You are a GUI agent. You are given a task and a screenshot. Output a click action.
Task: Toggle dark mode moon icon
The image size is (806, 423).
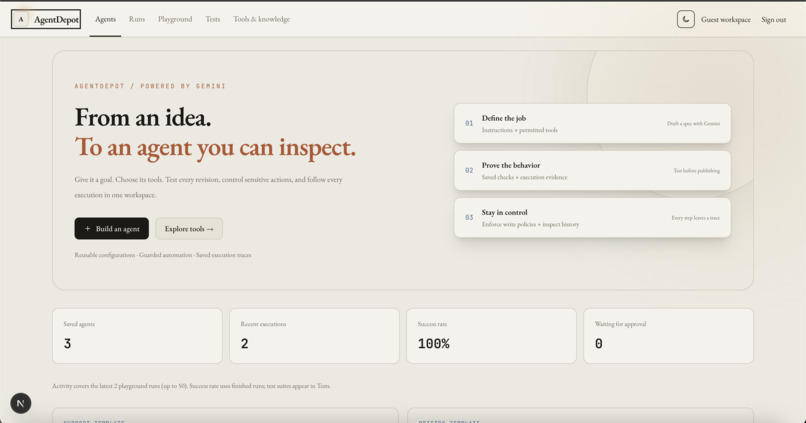click(x=685, y=19)
